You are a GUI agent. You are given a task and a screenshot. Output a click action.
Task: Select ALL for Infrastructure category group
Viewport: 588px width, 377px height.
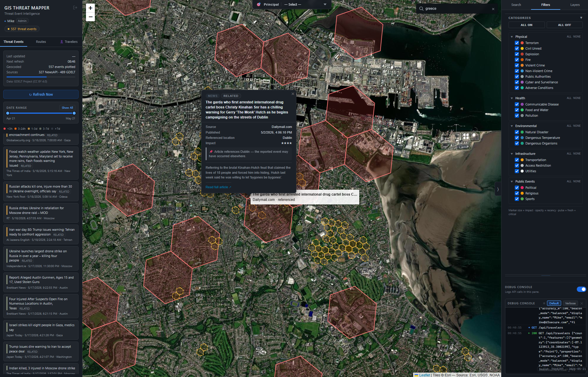569,154
